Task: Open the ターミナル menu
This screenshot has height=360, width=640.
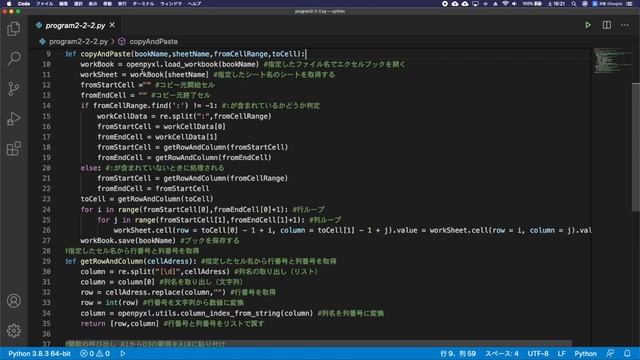Action: [143, 4]
